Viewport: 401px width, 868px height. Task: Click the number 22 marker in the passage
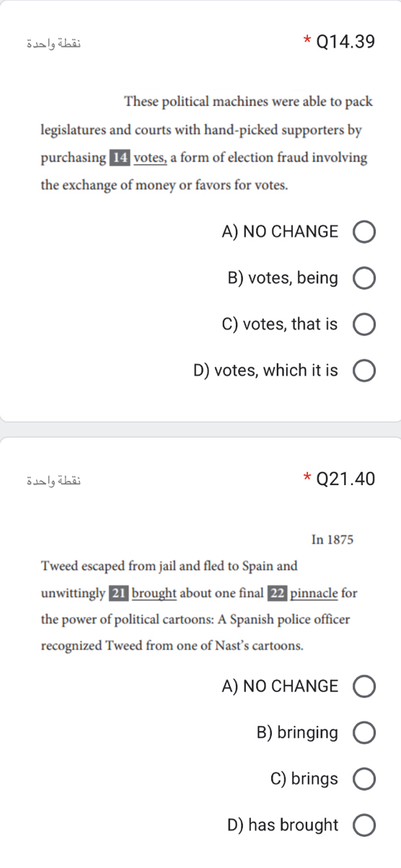[277, 593]
